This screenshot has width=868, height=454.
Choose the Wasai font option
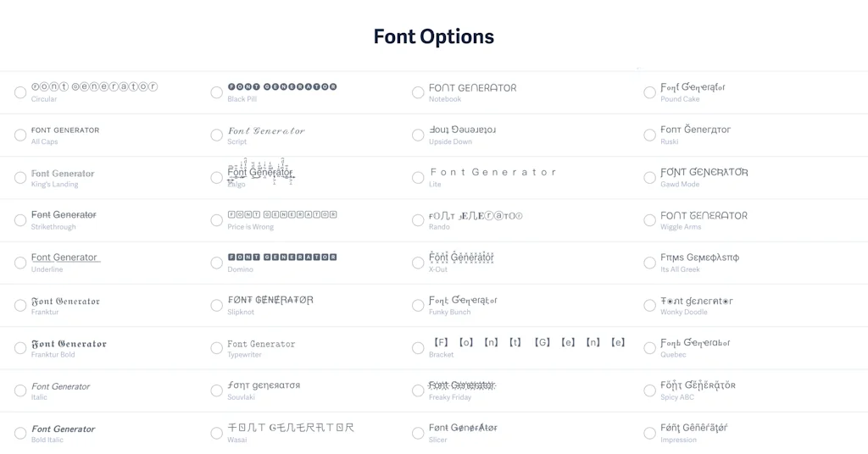[217, 434]
